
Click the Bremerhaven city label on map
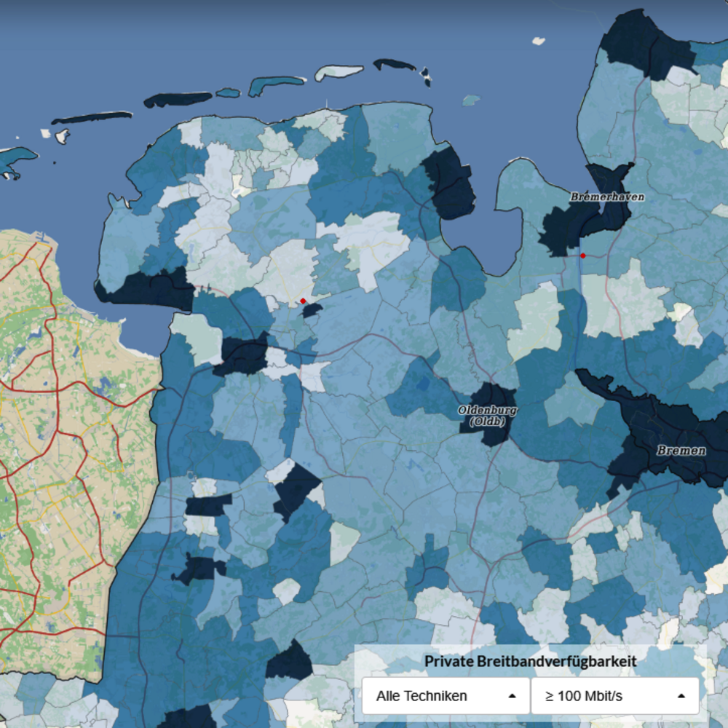pos(607,197)
